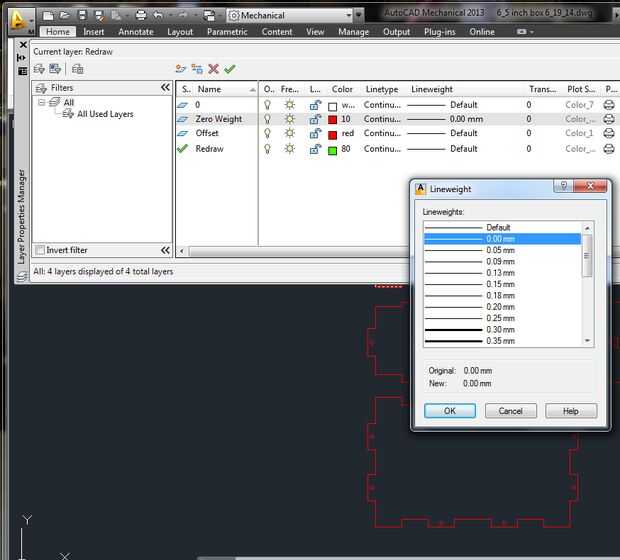Click Help button in the Lineweight dialog
The height and width of the screenshot is (560, 620).
[x=571, y=411]
